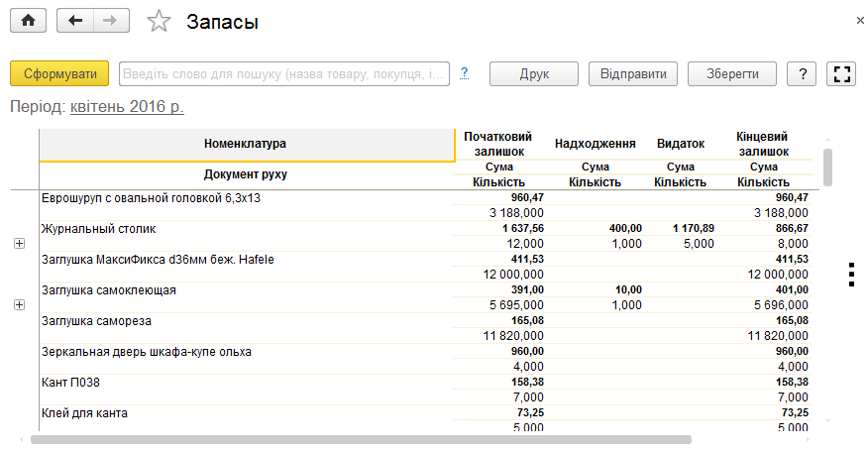Navigate back with left arrow button

click(x=75, y=21)
